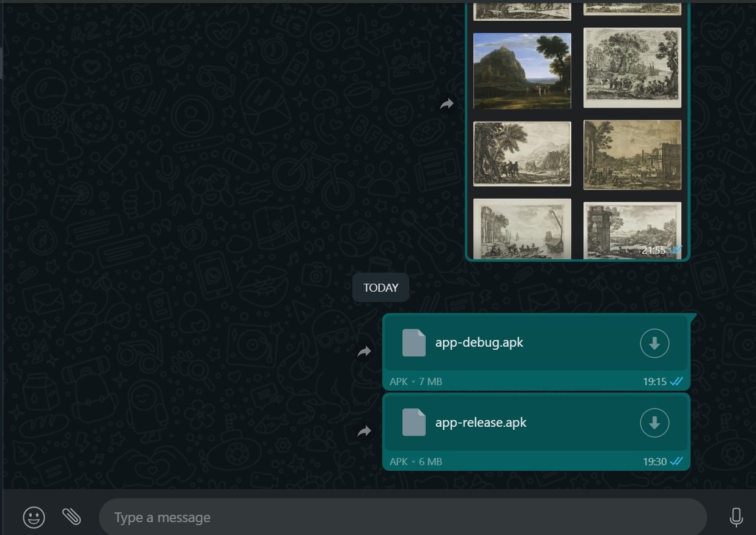Open the sepia city ruins thumbnail
The height and width of the screenshot is (535, 756).
click(632, 155)
